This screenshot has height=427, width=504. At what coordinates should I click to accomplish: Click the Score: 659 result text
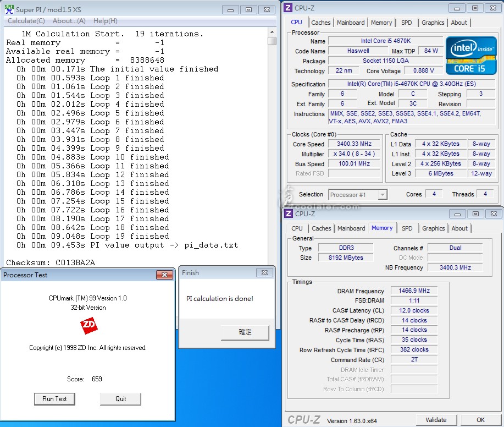pos(85,379)
